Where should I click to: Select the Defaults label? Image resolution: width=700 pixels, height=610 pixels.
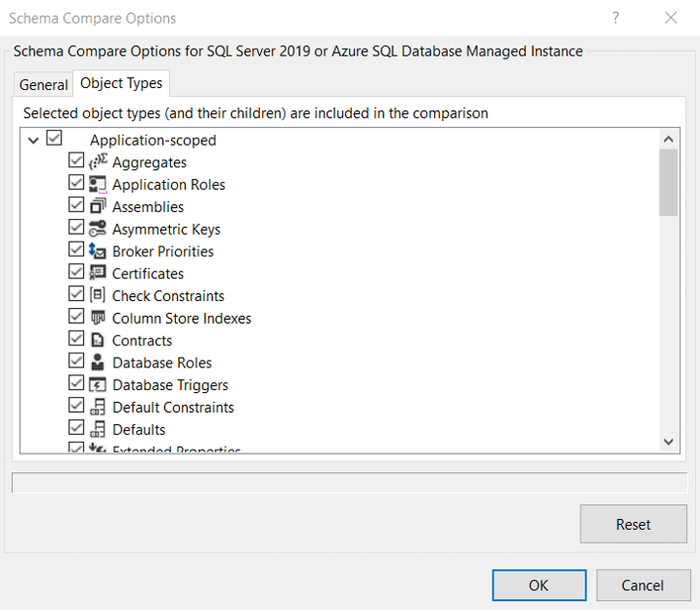139,430
